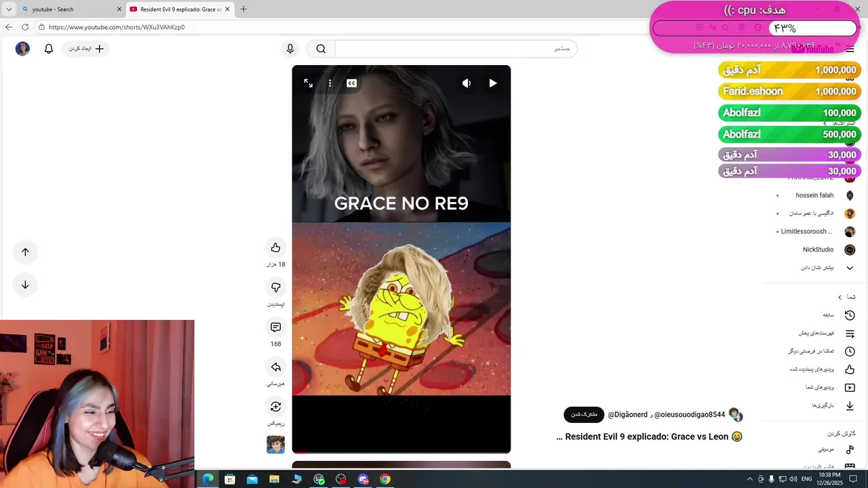Toggle closed captions on the Short
The height and width of the screenshot is (488, 868).
pyautogui.click(x=351, y=83)
